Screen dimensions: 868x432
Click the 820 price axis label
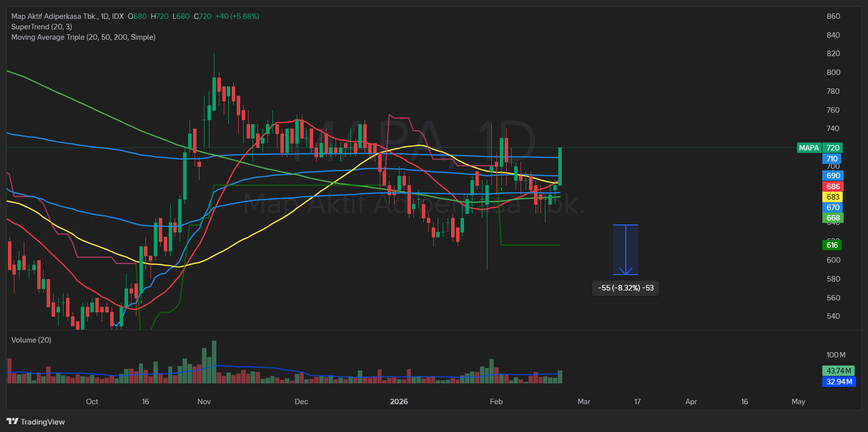tap(833, 54)
